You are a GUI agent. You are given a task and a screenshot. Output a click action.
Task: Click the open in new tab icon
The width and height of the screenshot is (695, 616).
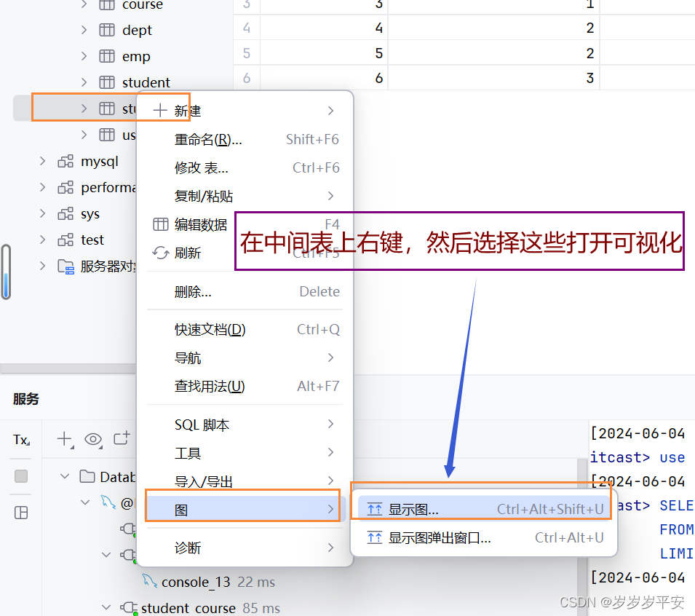(122, 438)
